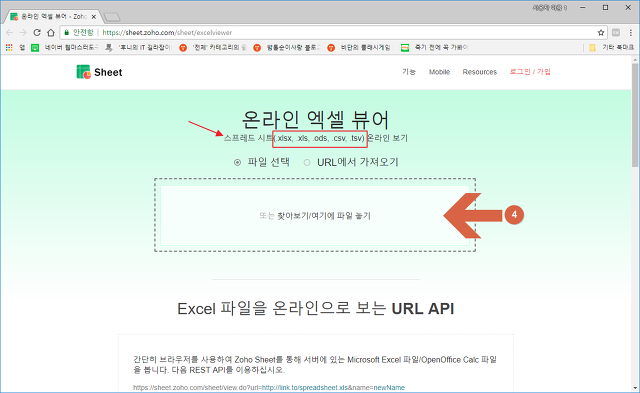Viewport: 640px width, 393px height.
Task: Open the Mobile menu item
Action: [439, 72]
